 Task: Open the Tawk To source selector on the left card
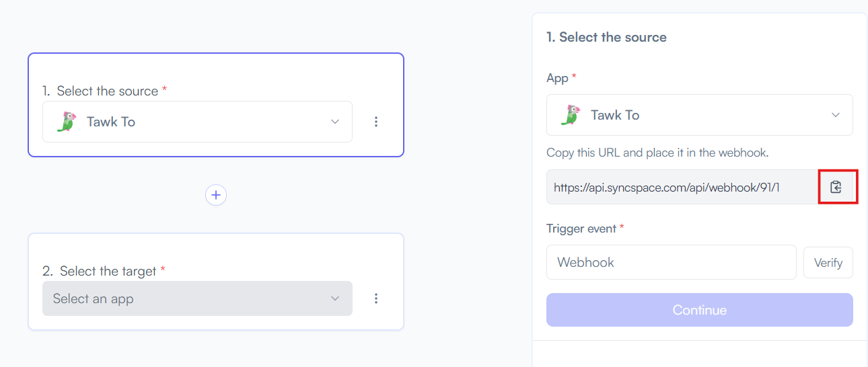[197, 122]
